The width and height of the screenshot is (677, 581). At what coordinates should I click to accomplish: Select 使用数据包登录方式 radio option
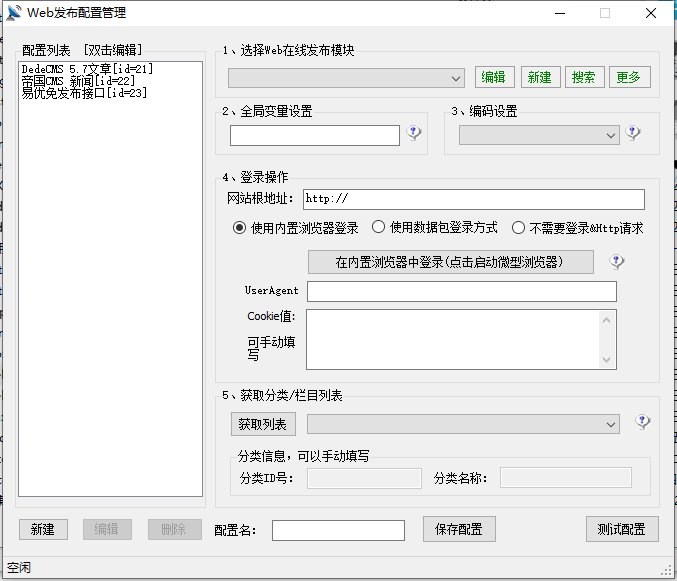coord(379,228)
